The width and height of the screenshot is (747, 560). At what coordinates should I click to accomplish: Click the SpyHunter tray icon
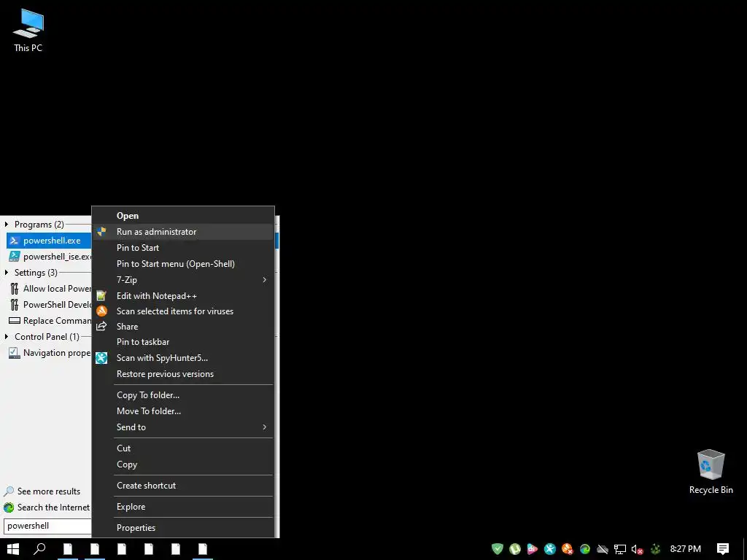pyautogui.click(x=550, y=549)
